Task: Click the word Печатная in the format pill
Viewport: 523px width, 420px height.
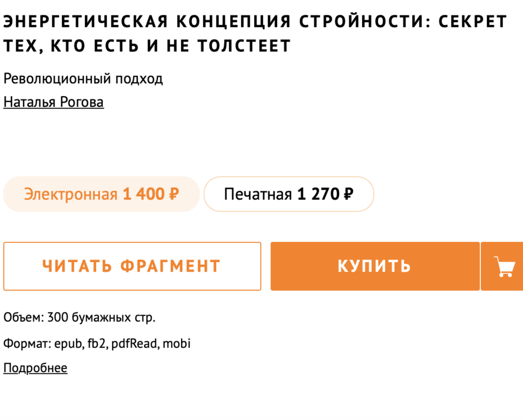Action: (x=258, y=195)
